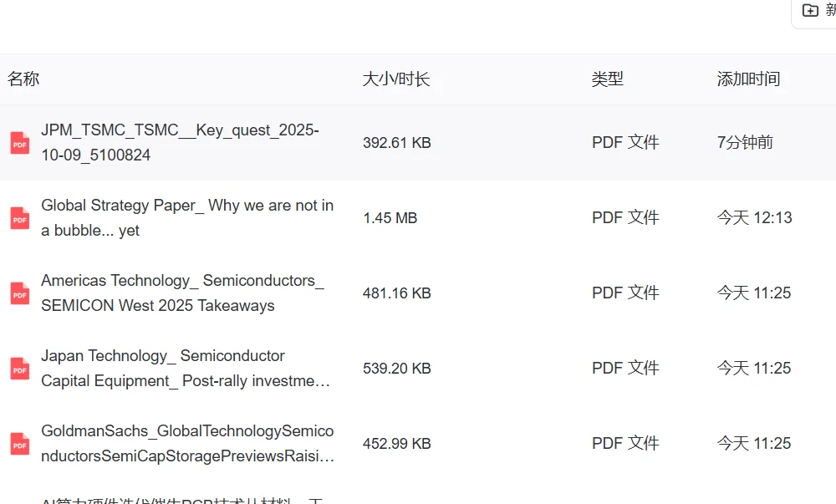Screen dimensions: 836x504
Task: Click the 7分钟前 timestamp
Action: [x=745, y=143]
